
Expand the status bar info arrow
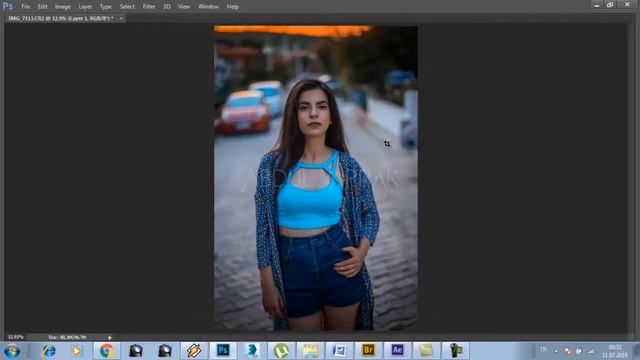pyautogui.click(x=110, y=338)
